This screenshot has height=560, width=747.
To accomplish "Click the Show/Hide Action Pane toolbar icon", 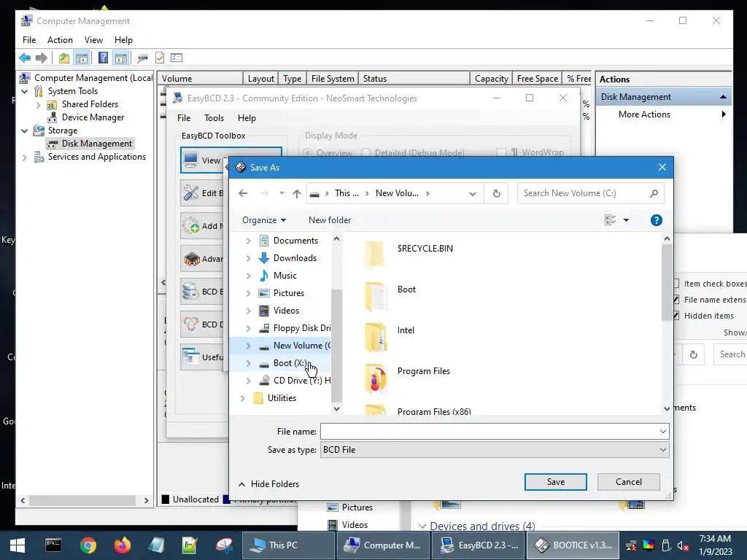I will point(121,58).
